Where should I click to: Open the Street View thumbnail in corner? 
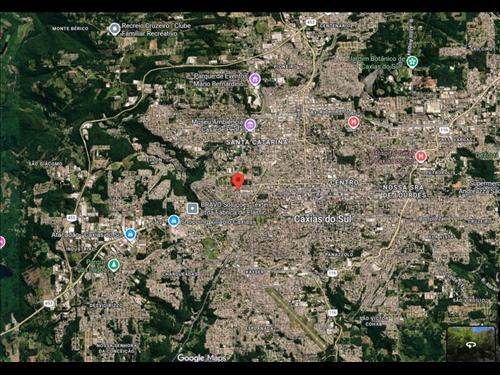point(470,343)
